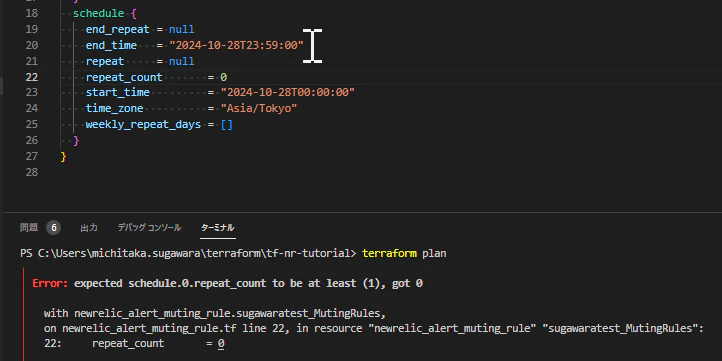Click weekly_repeat_days empty brackets
The width and height of the screenshot is (722, 361).
pos(227,124)
